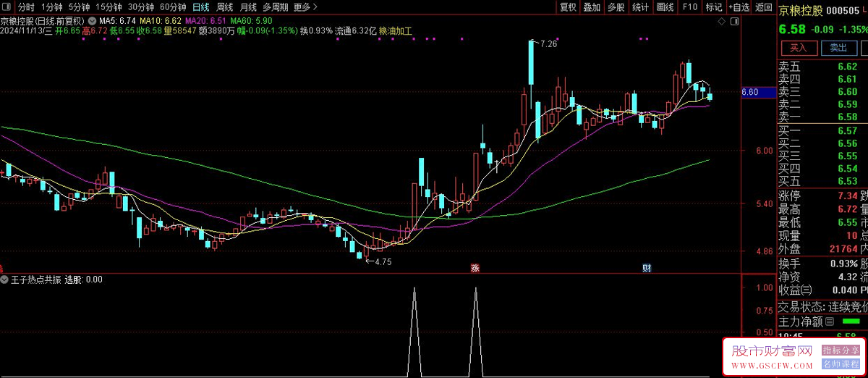The height and width of the screenshot is (378, 868).
Task: Click the 涨停 7.34 value
Action: (847, 196)
